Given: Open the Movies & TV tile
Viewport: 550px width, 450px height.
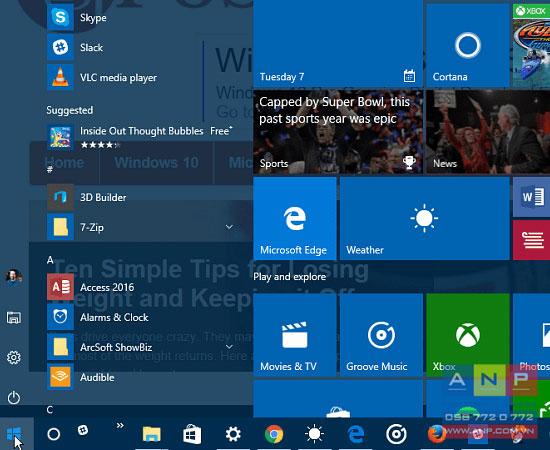Looking at the screenshot, I should (295, 335).
